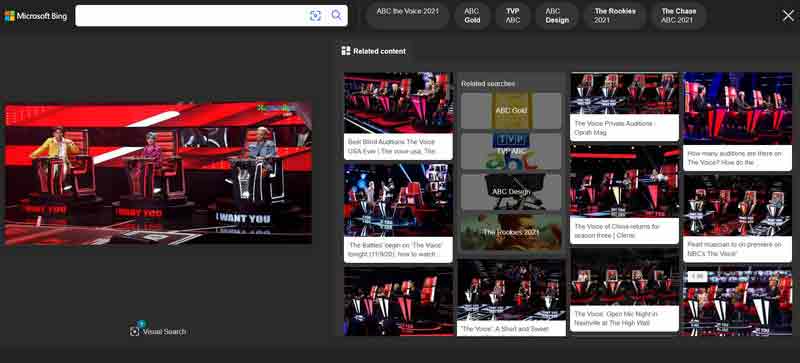
Task: Select the 'ABC Gold' chip at top
Action: click(x=472, y=15)
